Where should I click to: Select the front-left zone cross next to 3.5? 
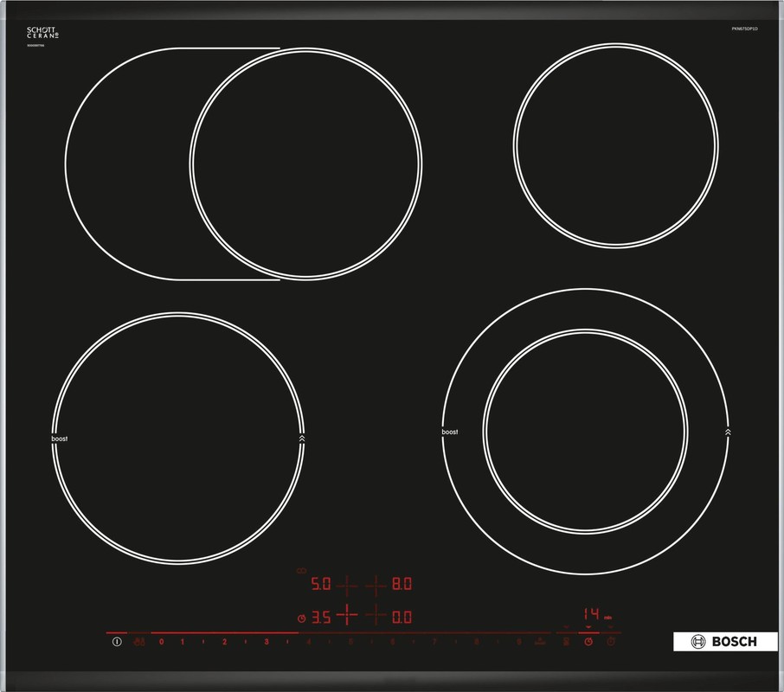click(346, 616)
